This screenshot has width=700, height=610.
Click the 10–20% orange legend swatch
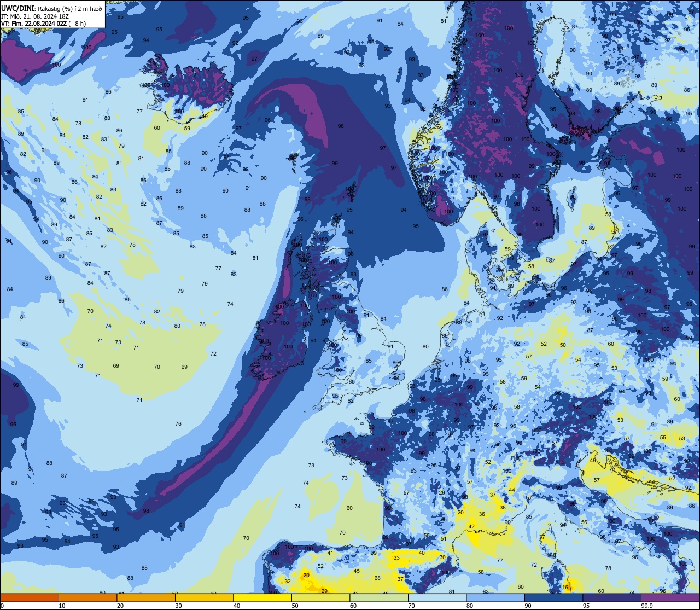(x=87, y=597)
